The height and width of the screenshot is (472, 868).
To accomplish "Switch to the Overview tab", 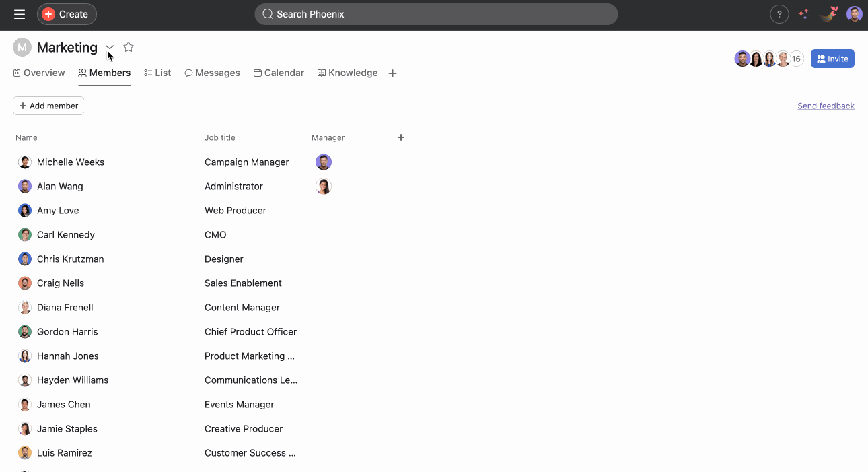I will (x=39, y=73).
